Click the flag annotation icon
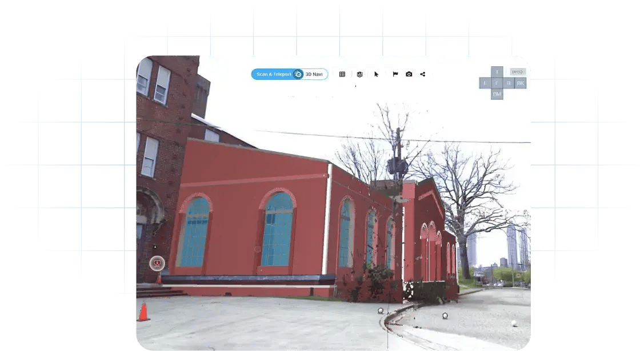The image size is (644, 351). tap(395, 74)
